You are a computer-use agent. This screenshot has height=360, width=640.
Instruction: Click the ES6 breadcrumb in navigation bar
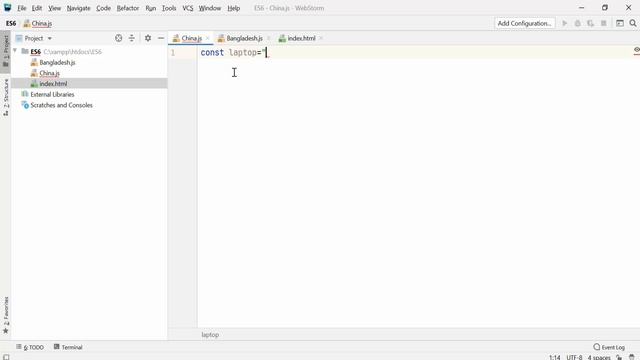11,24
